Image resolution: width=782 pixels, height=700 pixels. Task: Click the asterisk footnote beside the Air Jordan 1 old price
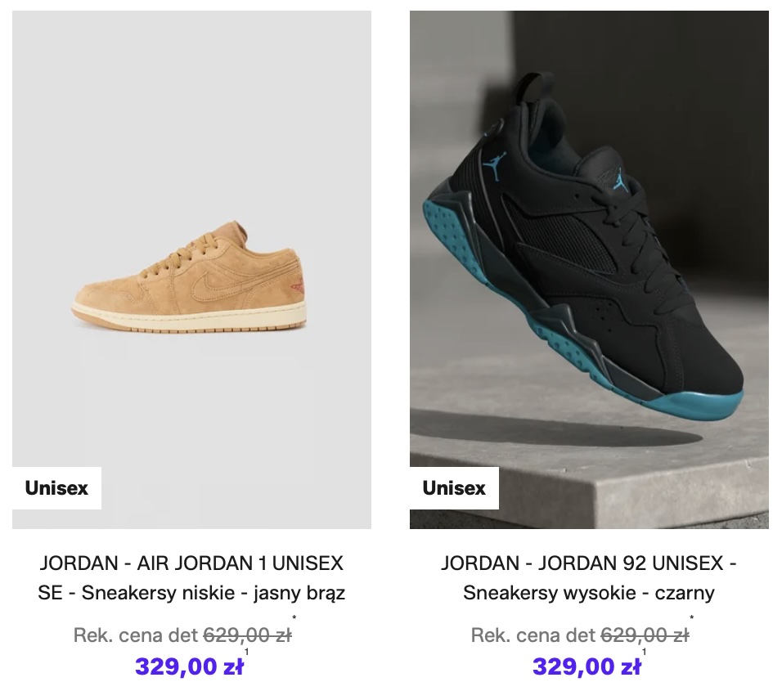pos(294,619)
